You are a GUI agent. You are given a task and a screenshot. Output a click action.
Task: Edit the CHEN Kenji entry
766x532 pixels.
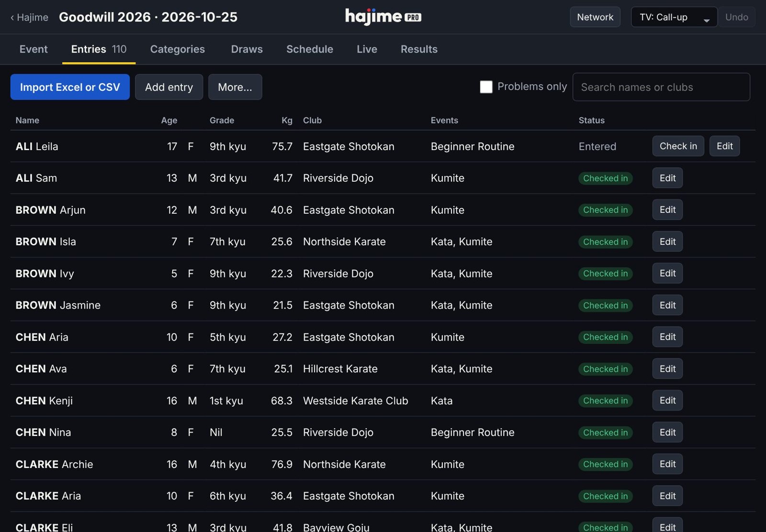(x=667, y=400)
